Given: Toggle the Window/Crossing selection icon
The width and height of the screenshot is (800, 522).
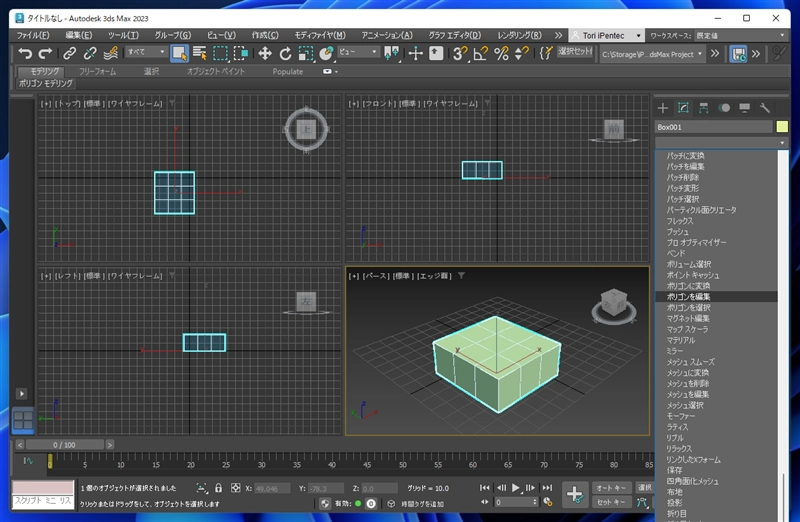Looking at the screenshot, I should tap(240, 53).
